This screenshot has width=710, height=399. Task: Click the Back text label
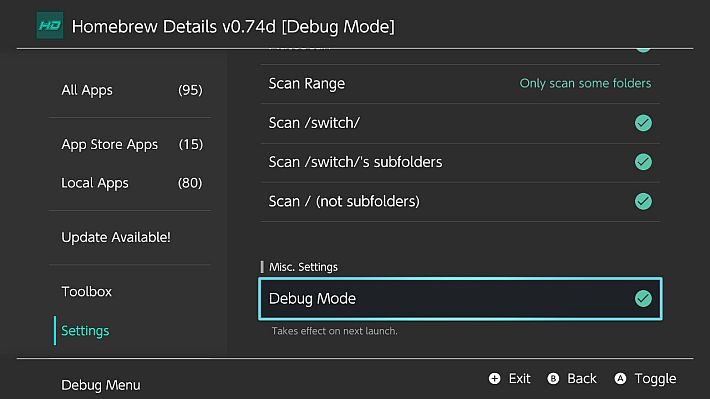[582, 379]
